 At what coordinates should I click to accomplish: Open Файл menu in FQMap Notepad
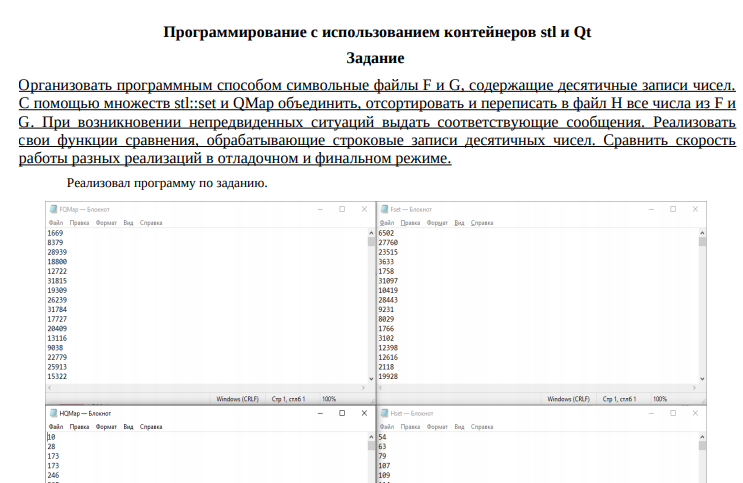click(55, 223)
